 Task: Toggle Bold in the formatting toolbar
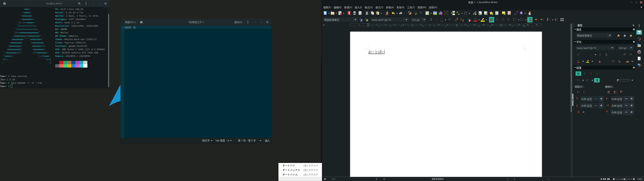pos(431,20)
